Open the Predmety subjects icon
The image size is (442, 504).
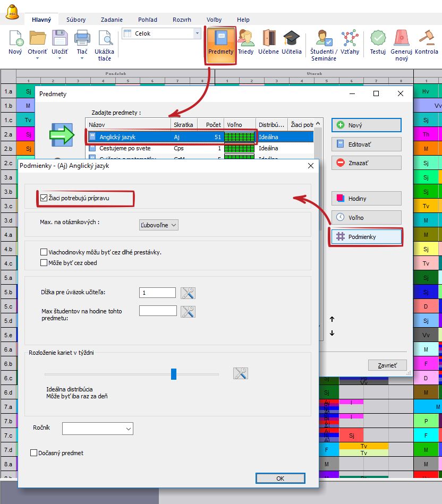(x=220, y=43)
